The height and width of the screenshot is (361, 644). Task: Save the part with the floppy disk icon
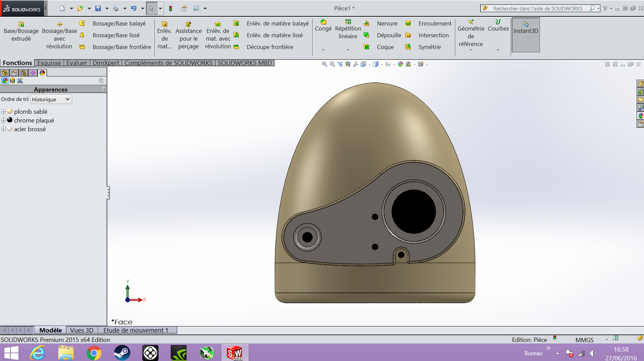98,8
